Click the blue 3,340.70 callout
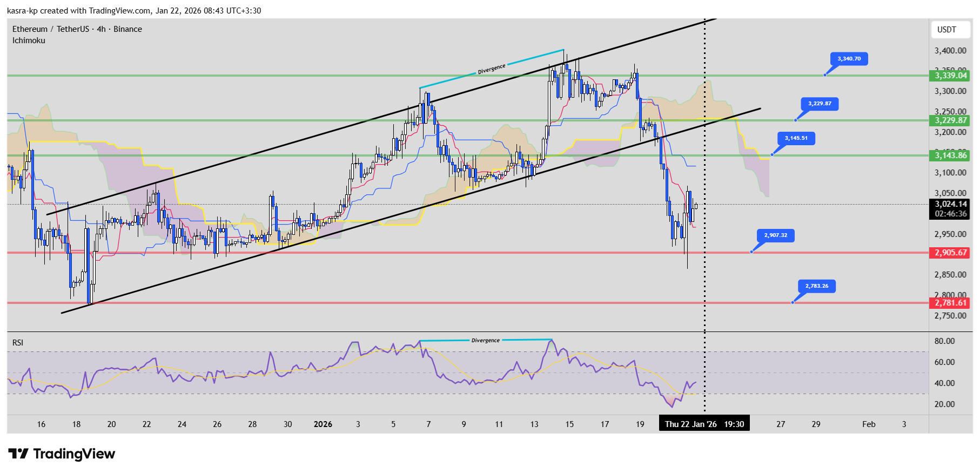This screenshot has height=474, width=980. (849, 59)
